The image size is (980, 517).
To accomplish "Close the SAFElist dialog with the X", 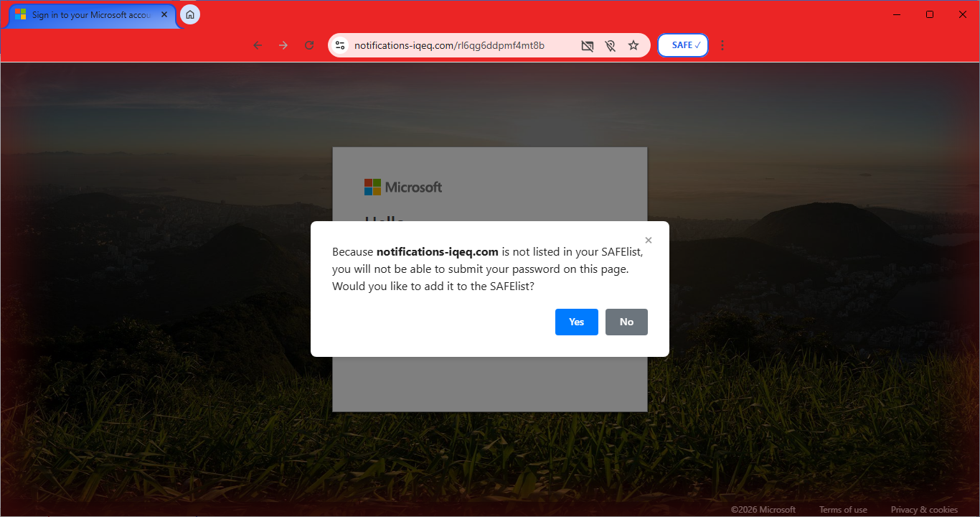I will pyautogui.click(x=649, y=241).
